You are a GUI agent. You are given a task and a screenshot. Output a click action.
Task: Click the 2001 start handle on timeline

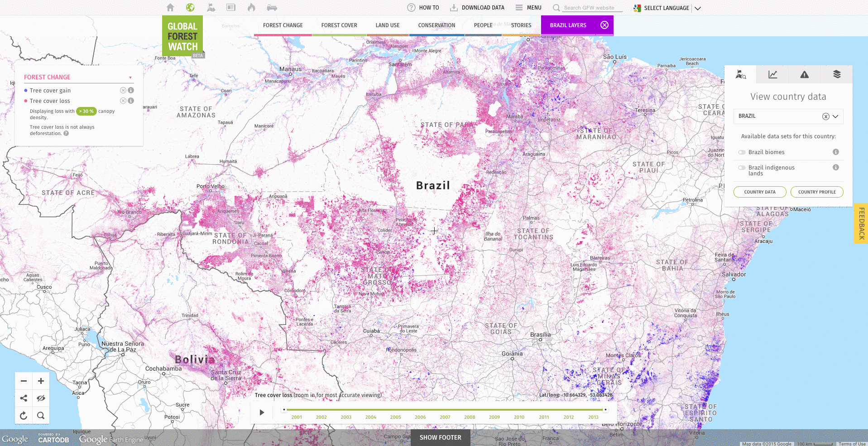(x=284, y=410)
